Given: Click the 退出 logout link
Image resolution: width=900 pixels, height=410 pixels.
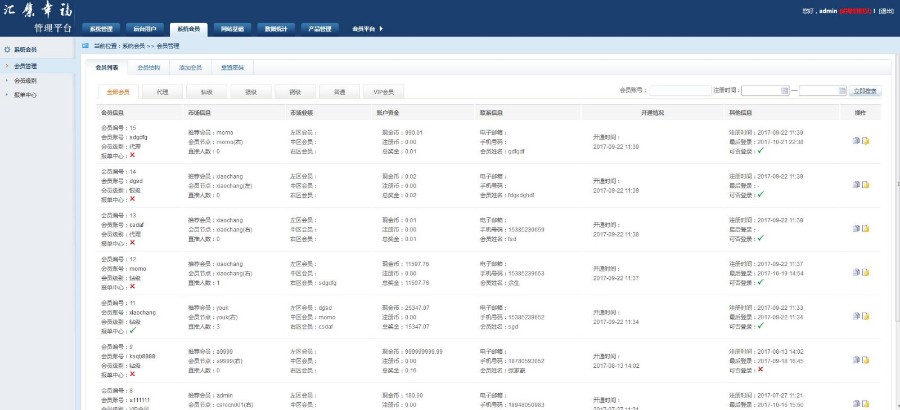Looking at the screenshot, I should pos(886,11).
